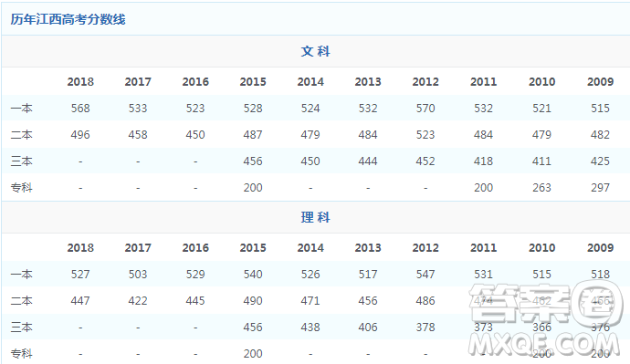
Task: Click 文科 一本 2015 score 528
Action: pos(253,108)
